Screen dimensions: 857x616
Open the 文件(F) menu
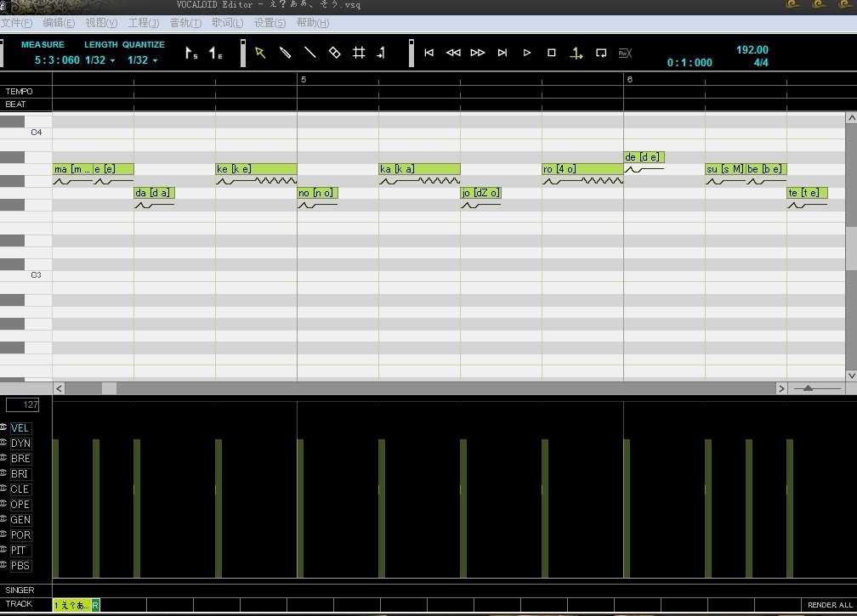click(16, 23)
